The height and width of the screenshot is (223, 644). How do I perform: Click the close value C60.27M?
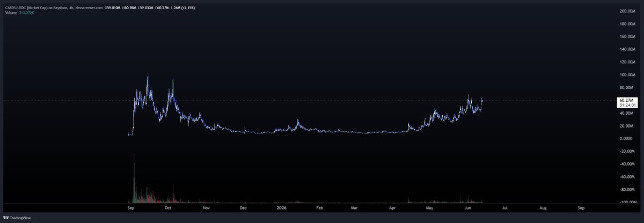pos(162,8)
